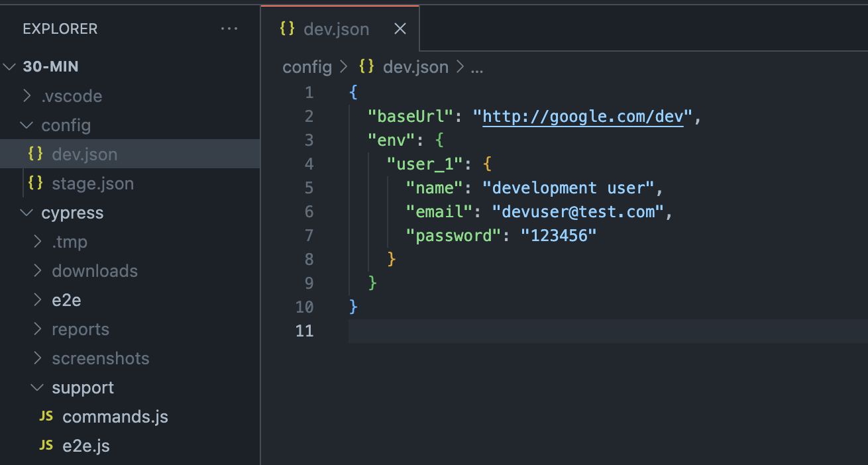This screenshot has width=868, height=465.
Task: Expand the e2e folder
Action: pos(38,299)
